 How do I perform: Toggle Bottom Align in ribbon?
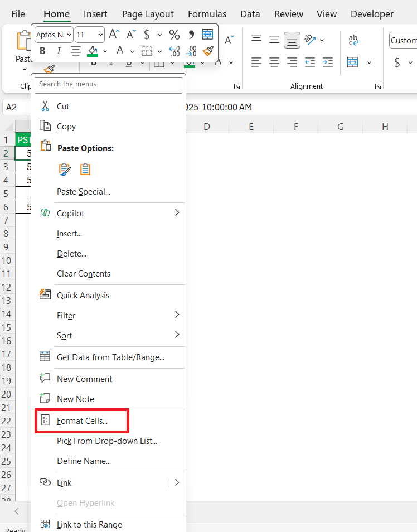pyautogui.click(x=292, y=40)
